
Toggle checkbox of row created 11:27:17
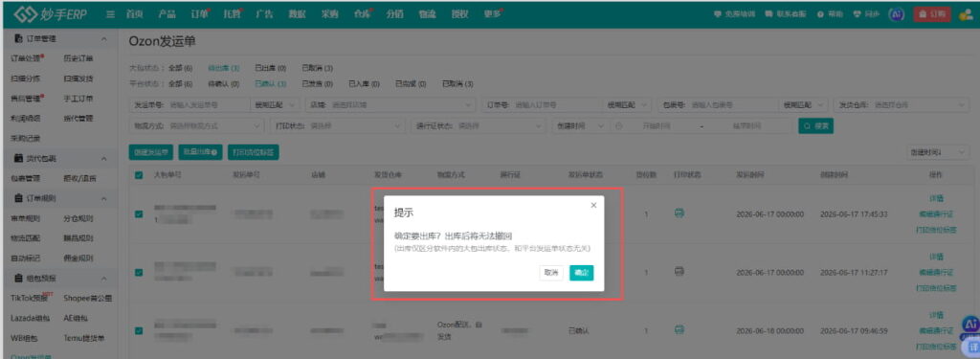coord(139,272)
